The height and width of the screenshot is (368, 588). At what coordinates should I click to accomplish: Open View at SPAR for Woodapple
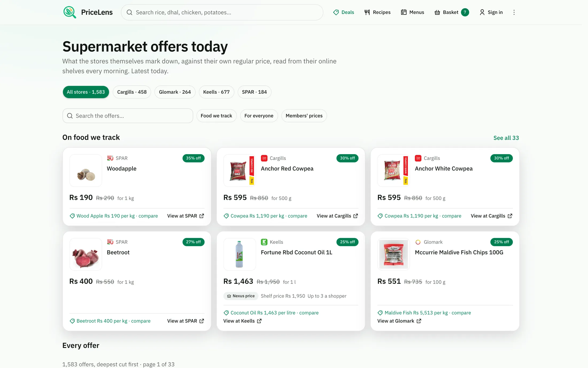[x=185, y=216]
